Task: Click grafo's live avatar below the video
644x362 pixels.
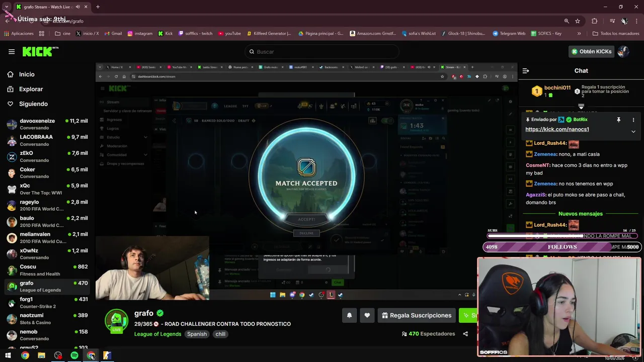Action: coord(116,321)
